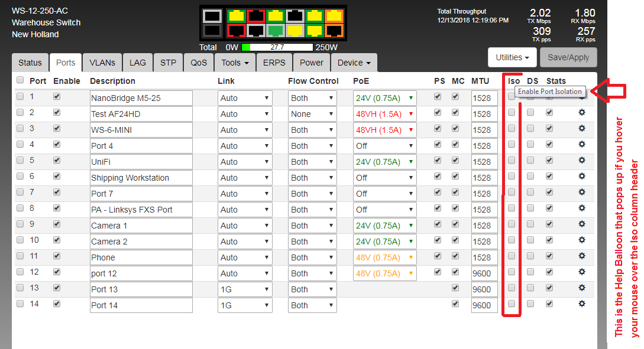Click the Save/Apply button
644x349 pixels.
pyautogui.click(x=568, y=57)
